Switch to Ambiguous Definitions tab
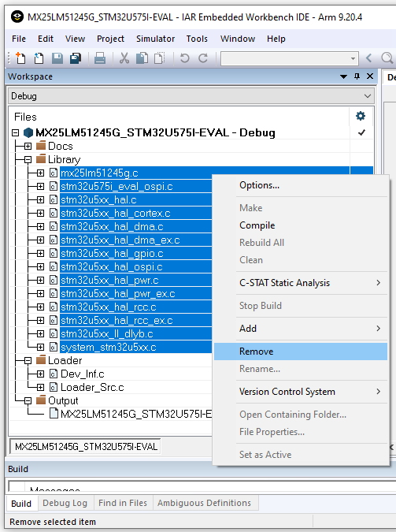Viewport: 396px width, 532px height. [x=204, y=503]
